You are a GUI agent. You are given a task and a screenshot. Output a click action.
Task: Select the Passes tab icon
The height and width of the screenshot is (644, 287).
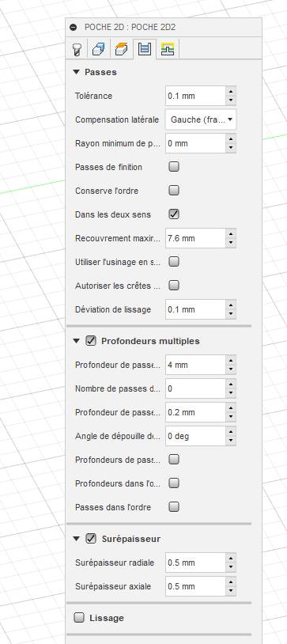click(145, 49)
